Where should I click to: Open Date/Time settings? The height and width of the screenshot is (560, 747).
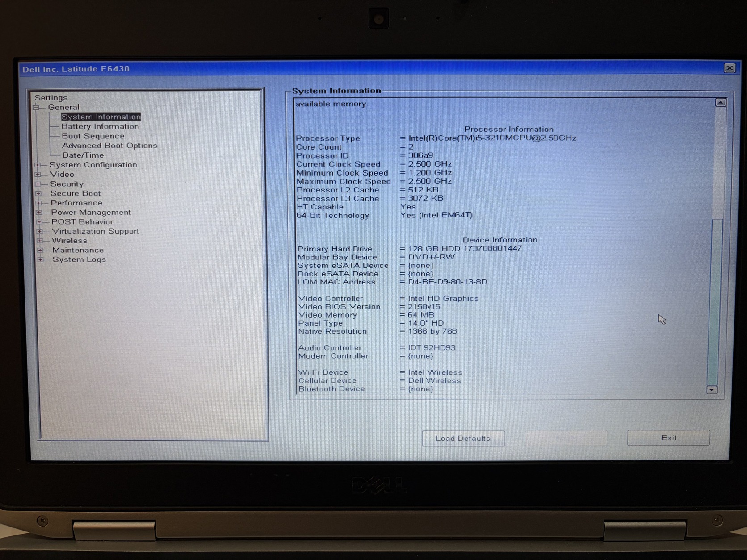pos(83,155)
